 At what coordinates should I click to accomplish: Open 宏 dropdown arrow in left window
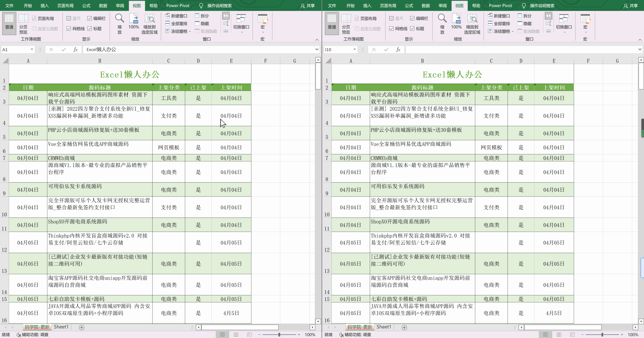(x=263, y=33)
